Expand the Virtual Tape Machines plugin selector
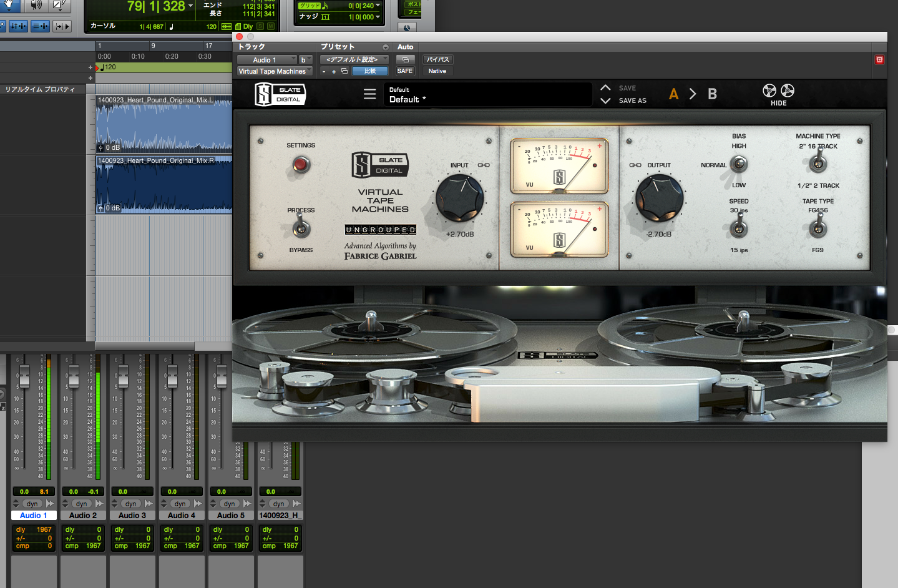Image resolution: width=898 pixels, height=588 pixels. (x=275, y=71)
